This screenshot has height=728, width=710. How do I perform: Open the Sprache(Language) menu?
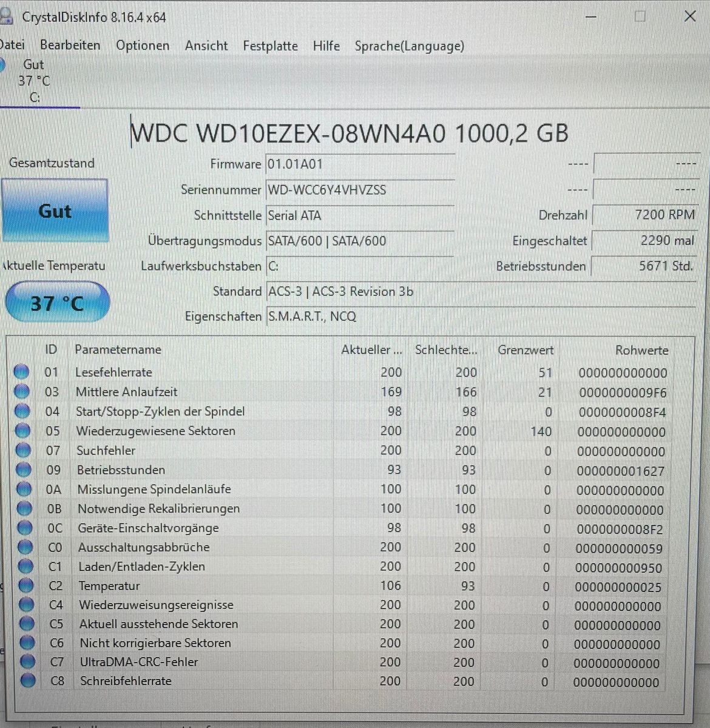pos(410,46)
